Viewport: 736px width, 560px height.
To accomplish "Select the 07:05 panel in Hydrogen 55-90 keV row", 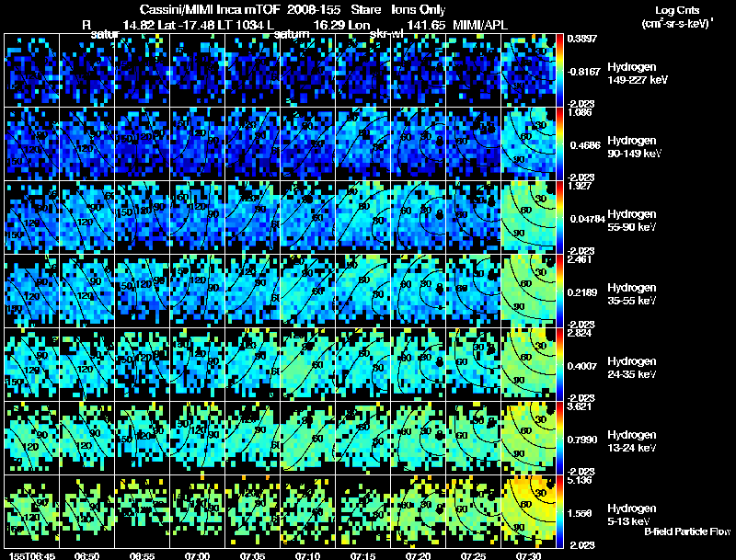I will click(x=252, y=217).
